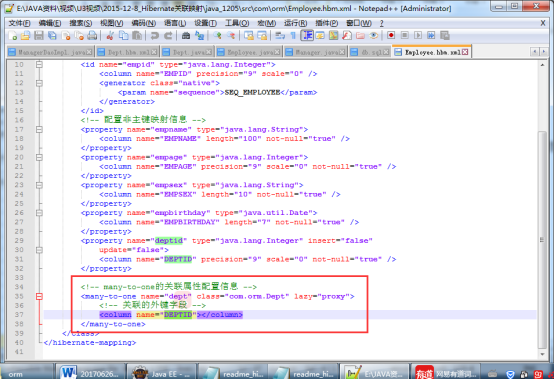Zoom in using the magnifier icon
The image size is (554, 380).
pyautogui.click(x=217, y=36)
